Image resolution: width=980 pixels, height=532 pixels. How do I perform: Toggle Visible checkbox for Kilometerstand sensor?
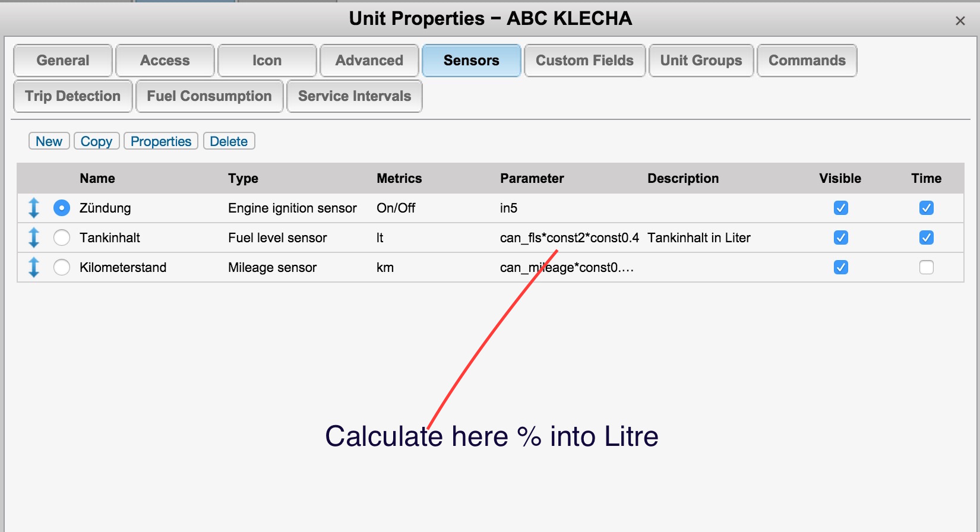840,267
